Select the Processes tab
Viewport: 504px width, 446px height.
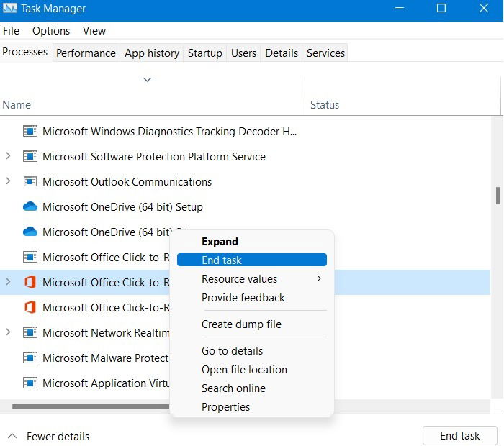(x=25, y=52)
